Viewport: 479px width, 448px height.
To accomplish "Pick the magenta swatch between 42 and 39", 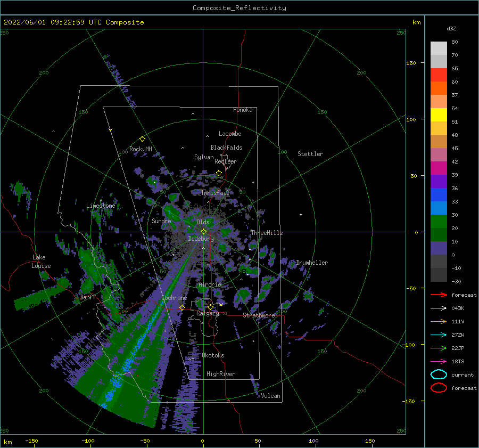I will 439,168.
